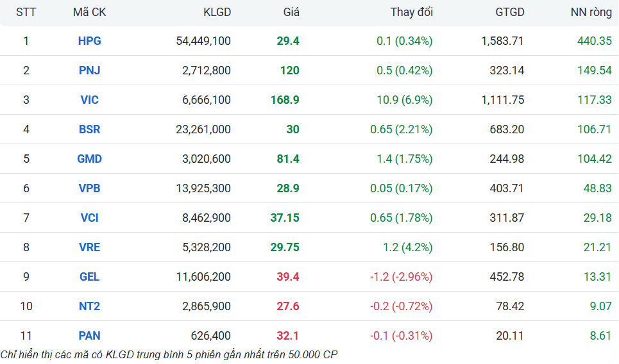
Task: Click VIC change 10.9 (6.9%)
Action: tap(405, 100)
